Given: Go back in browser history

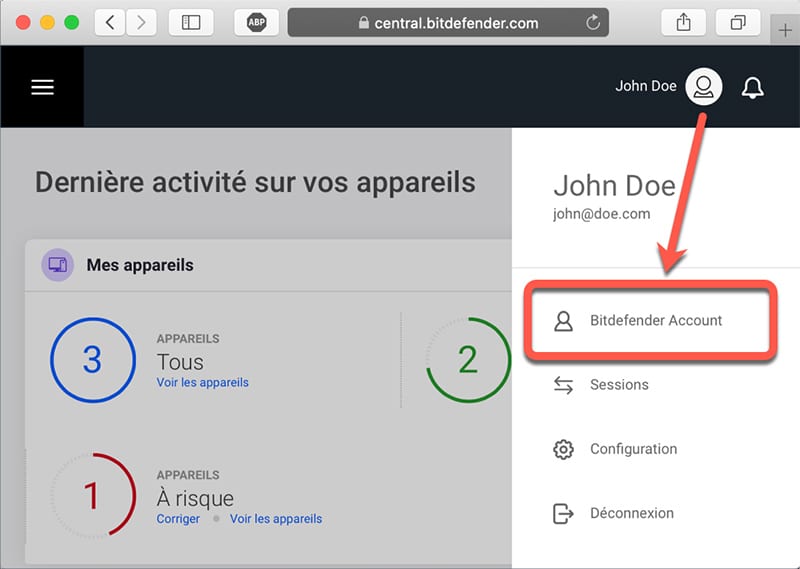Looking at the screenshot, I should pyautogui.click(x=110, y=22).
